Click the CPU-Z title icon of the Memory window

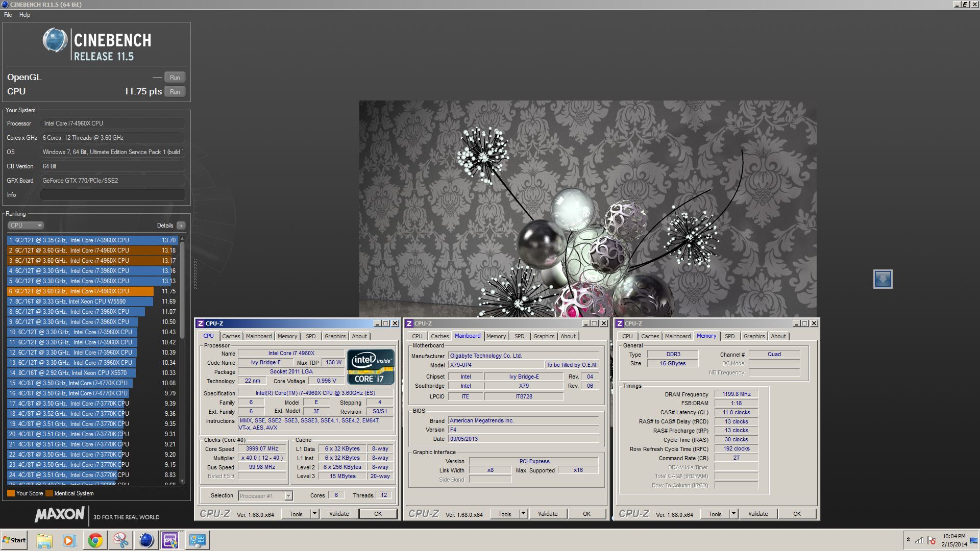pyautogui.click(x=619, y=323)
